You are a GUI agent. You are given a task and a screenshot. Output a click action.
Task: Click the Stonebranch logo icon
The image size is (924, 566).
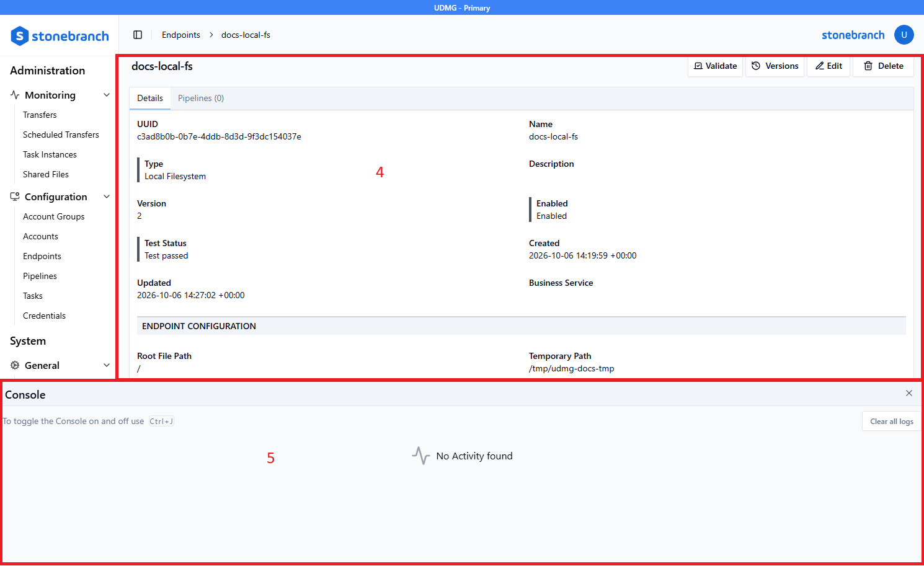coord(20,36)
